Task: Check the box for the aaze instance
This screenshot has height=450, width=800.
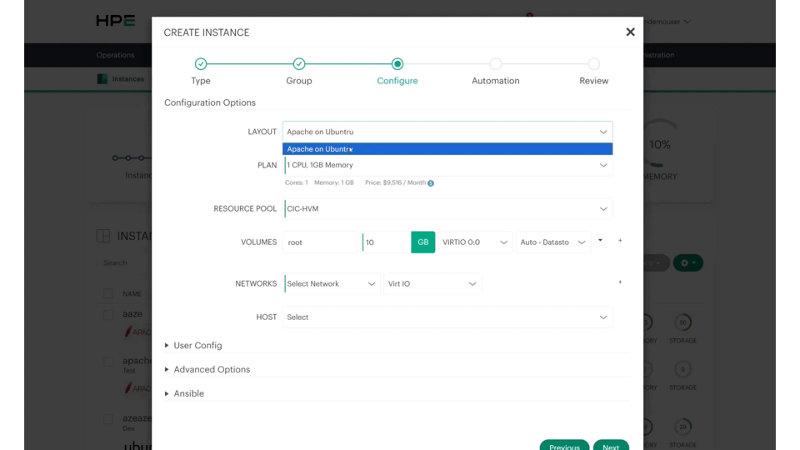Action: (108, 314)
